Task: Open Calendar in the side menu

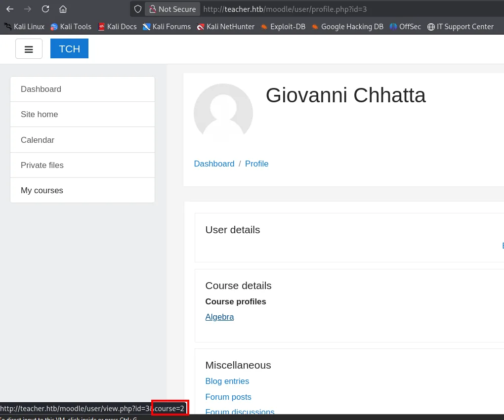Action: (83, 140)
